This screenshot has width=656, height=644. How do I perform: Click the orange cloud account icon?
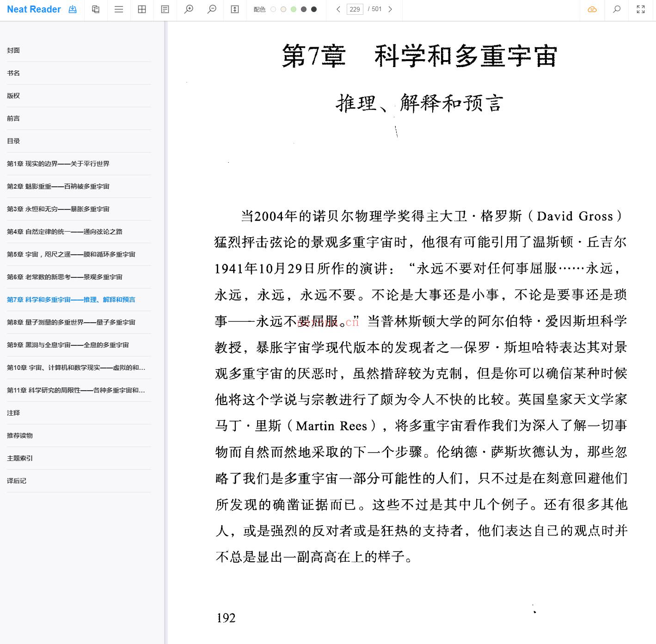(x=592, y=9)
